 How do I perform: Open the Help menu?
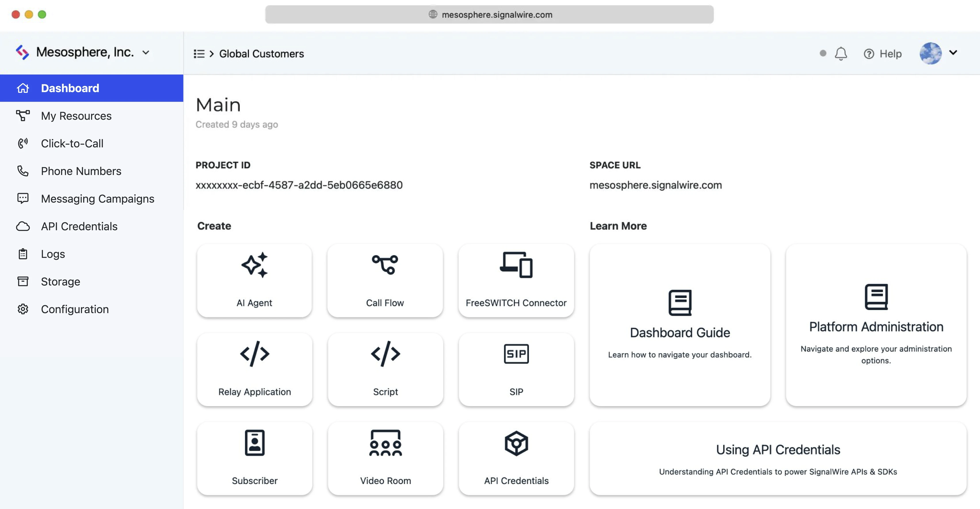883,54
